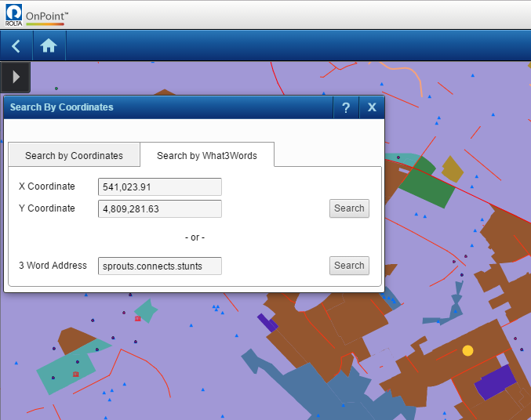Select the gold polygon on the map
Screen dimensions: 531x420
coord(453,168)
